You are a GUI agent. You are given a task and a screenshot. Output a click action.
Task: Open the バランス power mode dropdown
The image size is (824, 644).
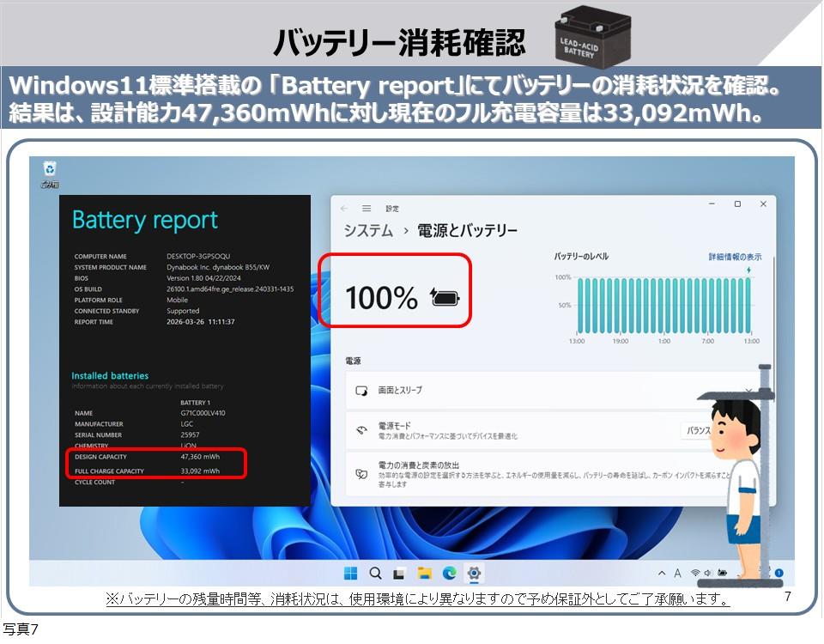pyautogui.click(x=697, y=428)
